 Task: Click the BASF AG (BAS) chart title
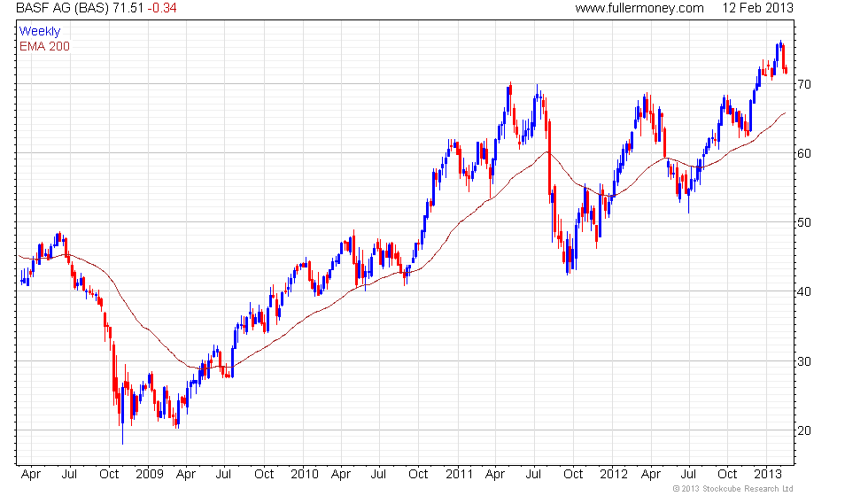pos(63,8)
